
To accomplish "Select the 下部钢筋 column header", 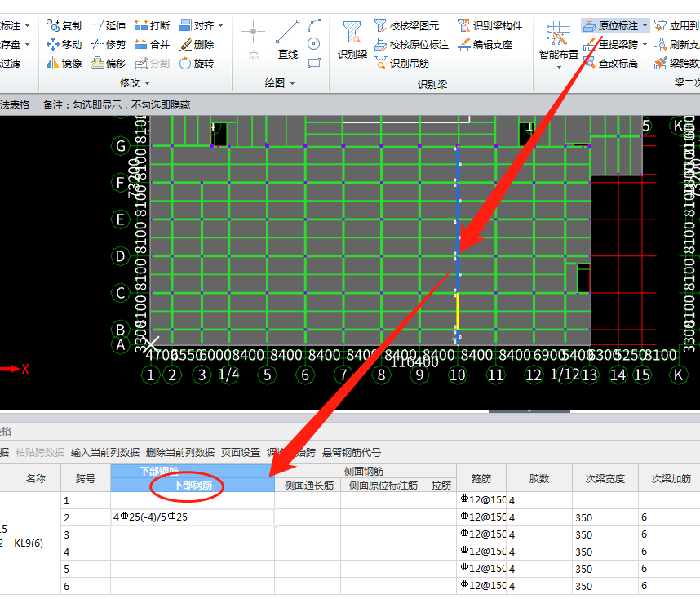I will [x=193, y=486].
